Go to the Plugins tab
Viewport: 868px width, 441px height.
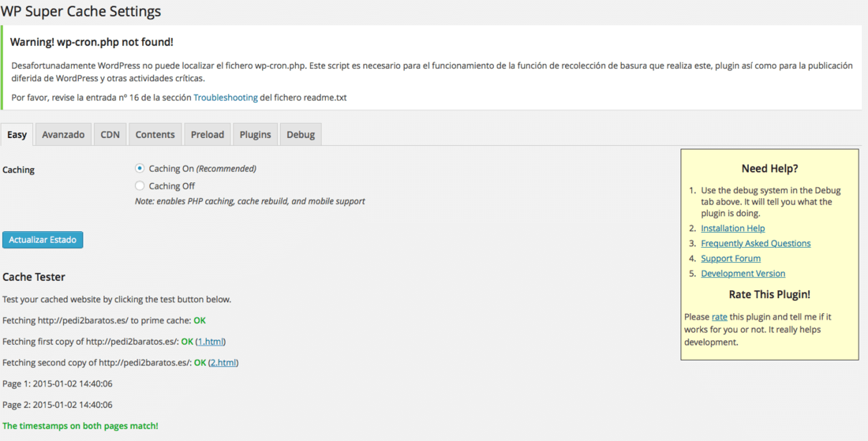point(255,134)
